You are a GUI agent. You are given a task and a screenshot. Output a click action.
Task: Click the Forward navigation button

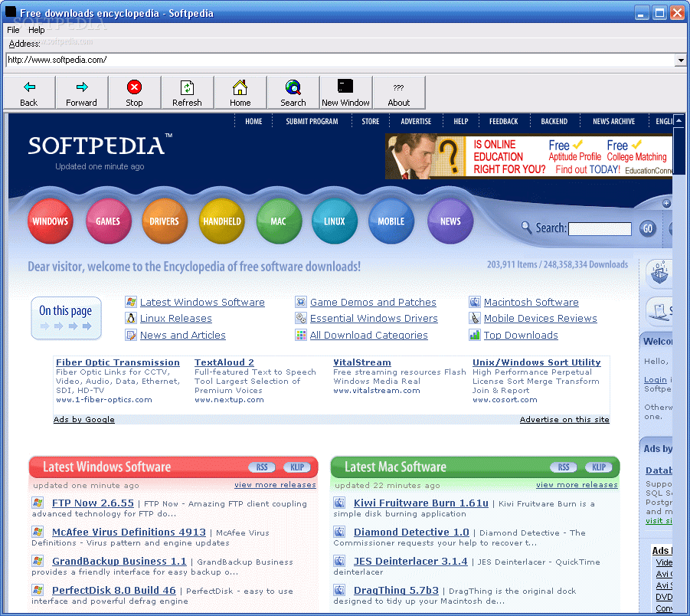82,93
